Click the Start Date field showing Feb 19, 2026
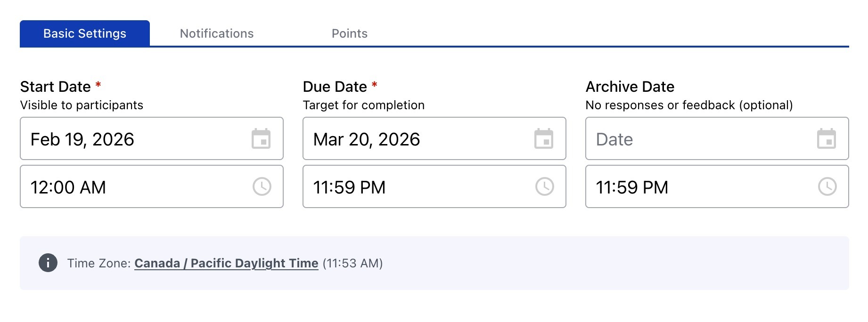The height and width of the screenshot is (322, 868). tap(132, 139)
